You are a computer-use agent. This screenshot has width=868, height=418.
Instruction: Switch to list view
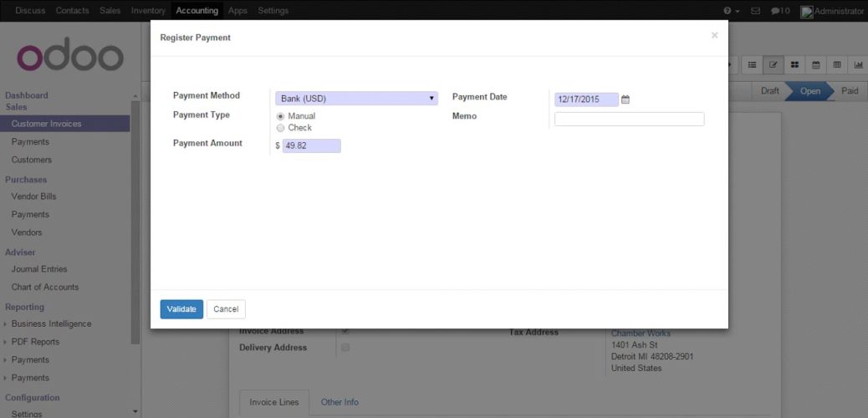click(753, 64)
